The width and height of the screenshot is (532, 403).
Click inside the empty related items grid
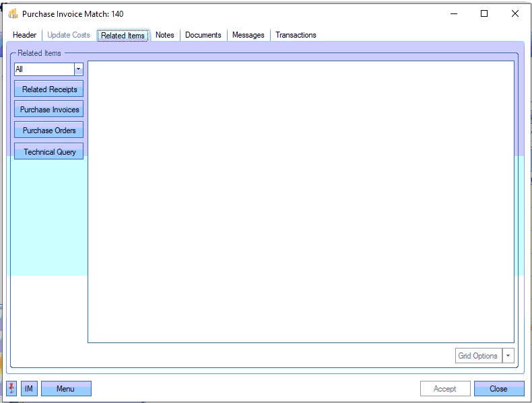301,202
